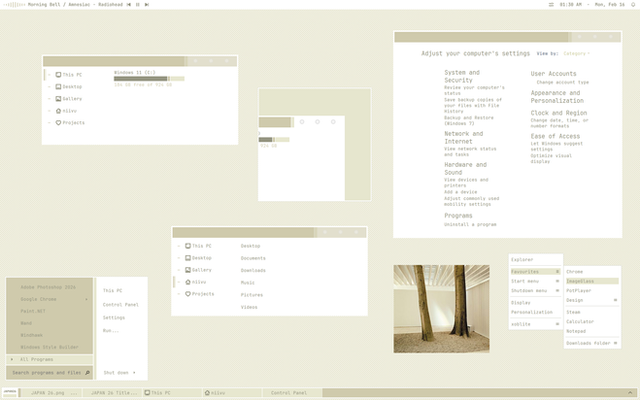Select This PC icon in the explorer listing Documents

click(x=188, y=246)
